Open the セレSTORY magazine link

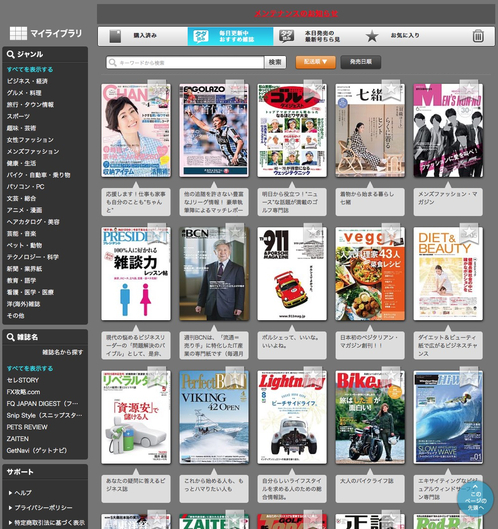(23, 380)
